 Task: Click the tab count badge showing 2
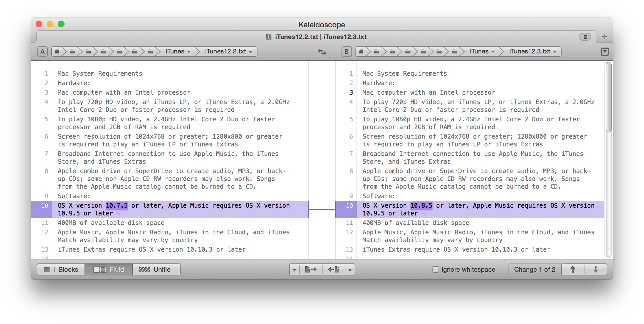pos(585,37)
